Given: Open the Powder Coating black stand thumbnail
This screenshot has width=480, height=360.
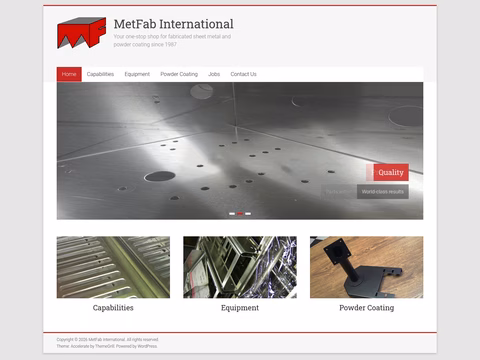Looking at the screenshot, I should click(x=367, y=267).
